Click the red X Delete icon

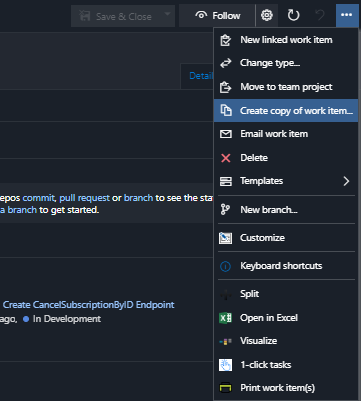click(x=226, y=158)
